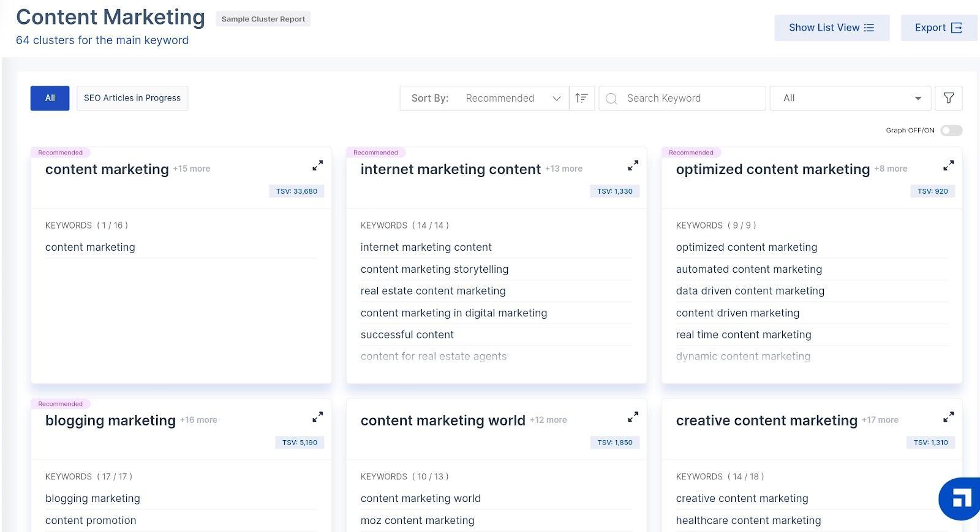Select the 'All' tab
Screen dimensions: 980x532
(x=50, y=98)
